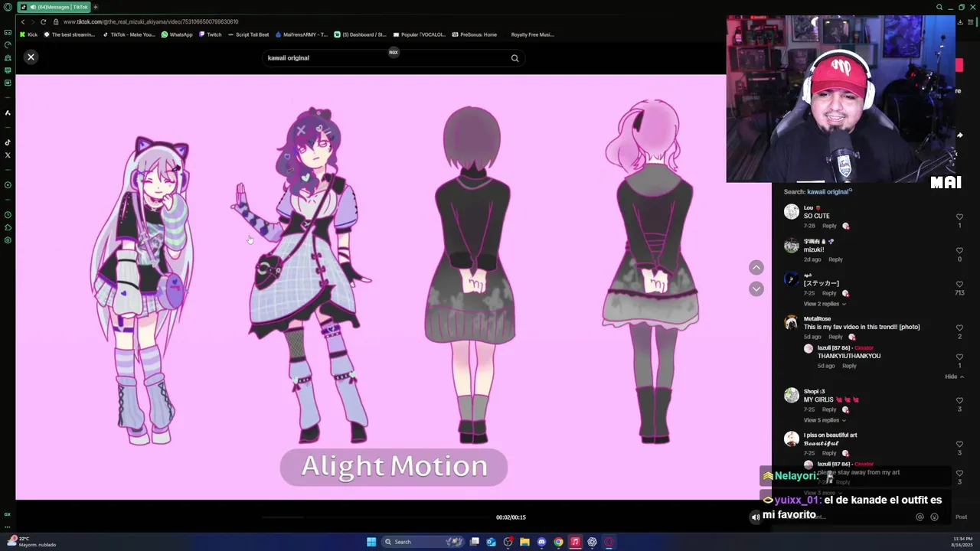Viewport: 980px width, 551px height.
Task: Go back in the browser
Action: (x=23, y=21)
